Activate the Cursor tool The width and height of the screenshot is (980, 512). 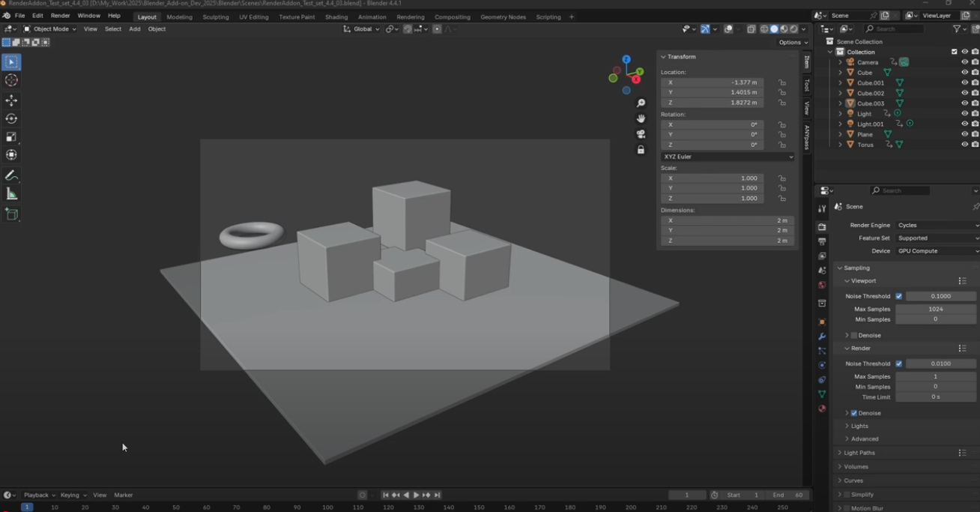pyautogui.click(x=11, y=80)
